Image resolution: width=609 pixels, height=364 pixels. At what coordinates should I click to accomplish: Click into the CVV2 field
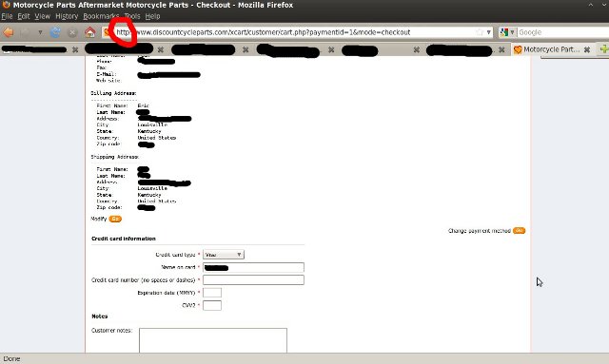(212, 305)
